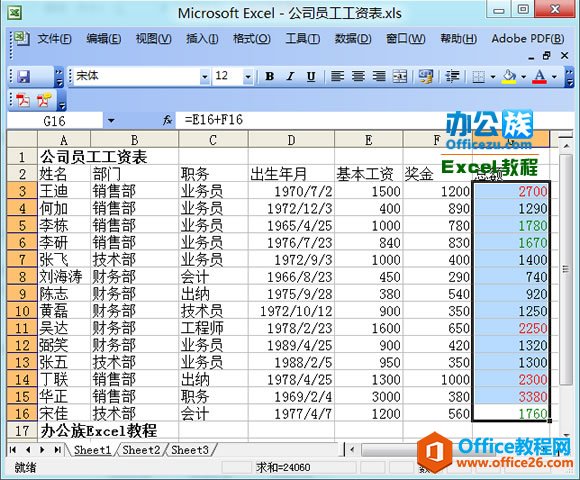The width and height of the screenshot is (580, 480).
Task: Select row 10 header
Action: coord(22,311)
